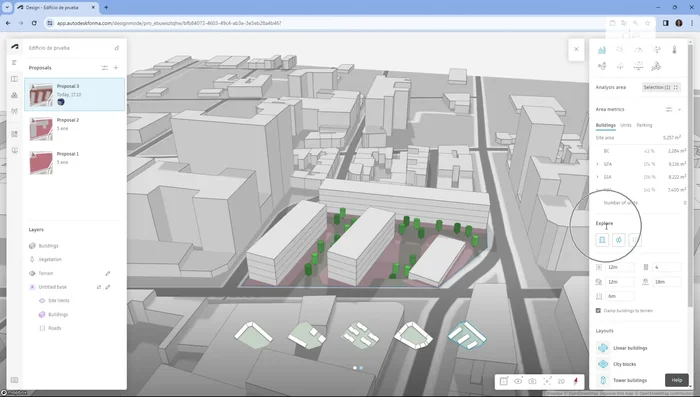The image size is (700, 397).
Task: Toggle Site limits sublayer visibility
Action: pyautogui.click(x=42, y=301)
